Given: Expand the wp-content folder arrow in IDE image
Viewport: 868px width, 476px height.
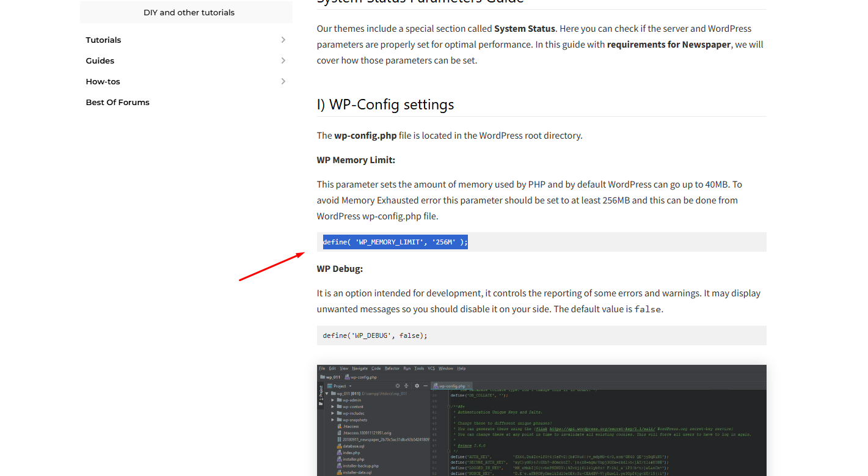Looking at the screenshot, I should coord(332,407).
